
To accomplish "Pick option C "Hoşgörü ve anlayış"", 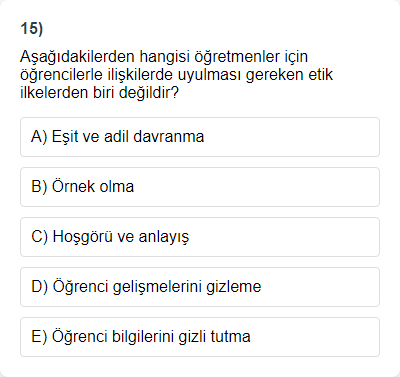I will click(x=200, y=237).
